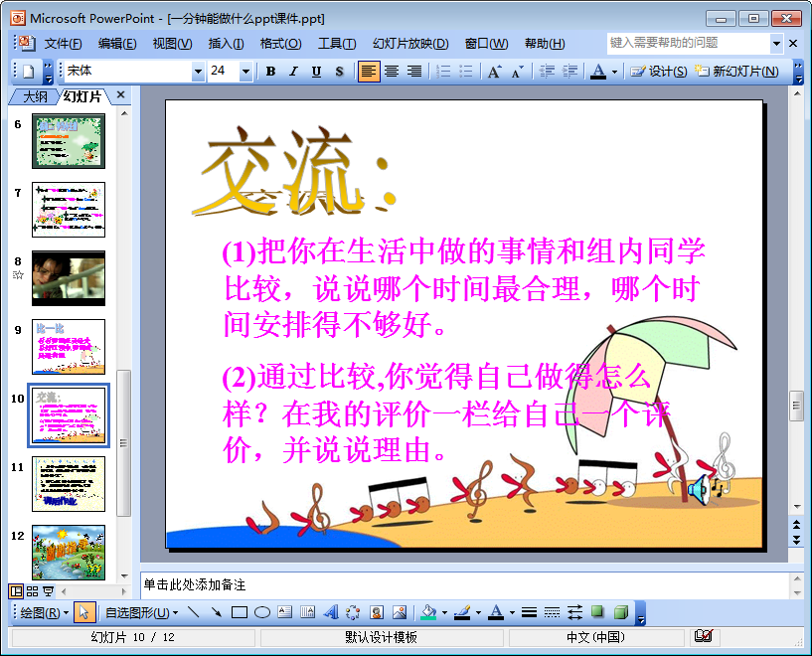This screenshot has width=812, height=656.
Task: Click the help question input box
Action: (x=689, y=43)
